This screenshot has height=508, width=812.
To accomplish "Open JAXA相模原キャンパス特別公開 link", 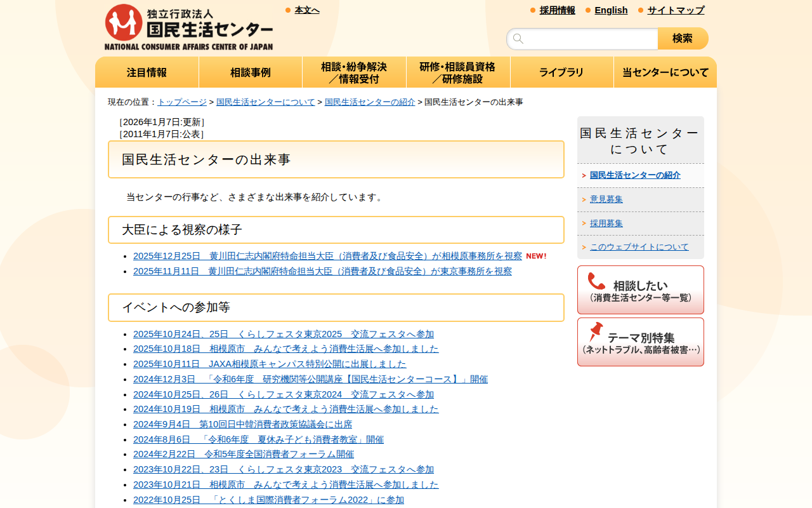I will (270, 364).
